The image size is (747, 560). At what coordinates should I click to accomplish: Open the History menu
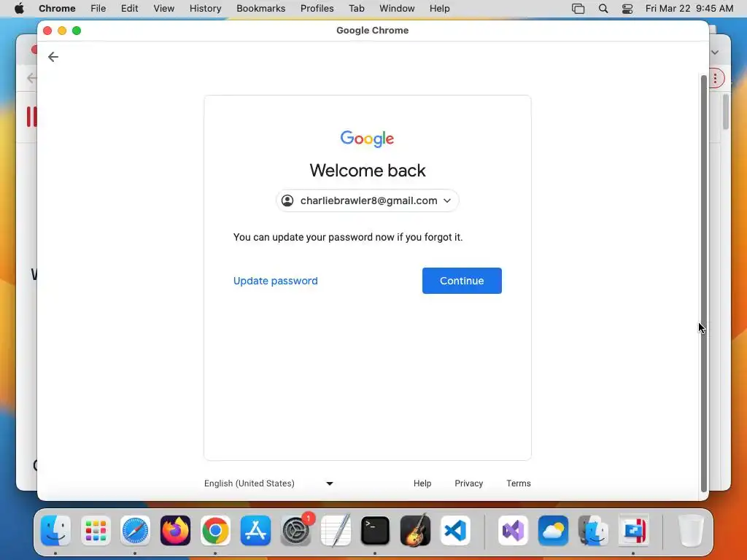pyautogui.click(x=205, y=9)
